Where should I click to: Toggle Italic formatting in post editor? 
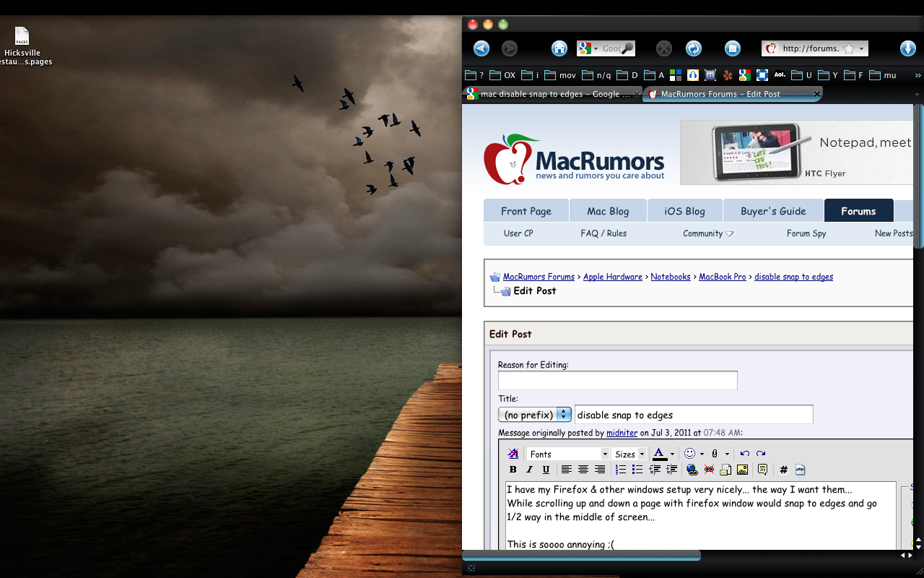(529, 470)
